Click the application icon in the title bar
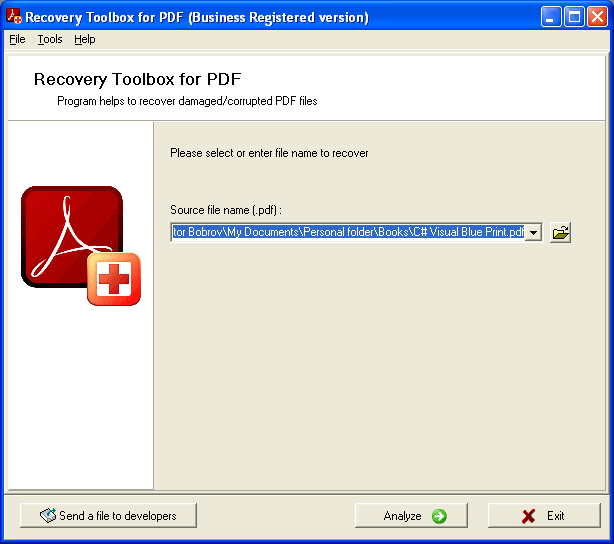 coord(14,17)
